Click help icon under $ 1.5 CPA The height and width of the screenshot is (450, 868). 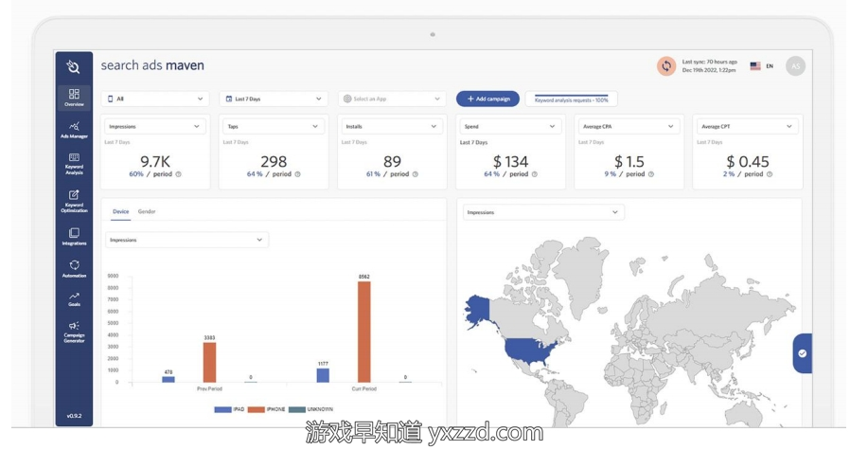pos(651,174)
